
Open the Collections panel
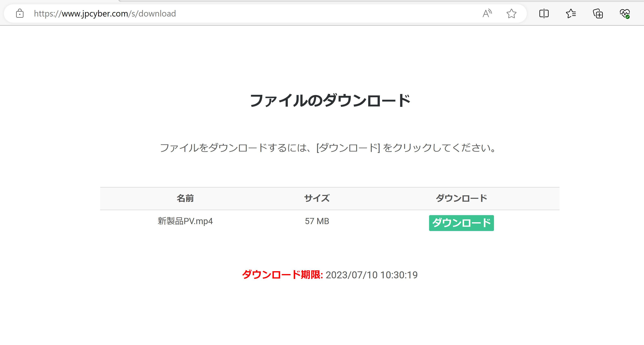point(598,13)
